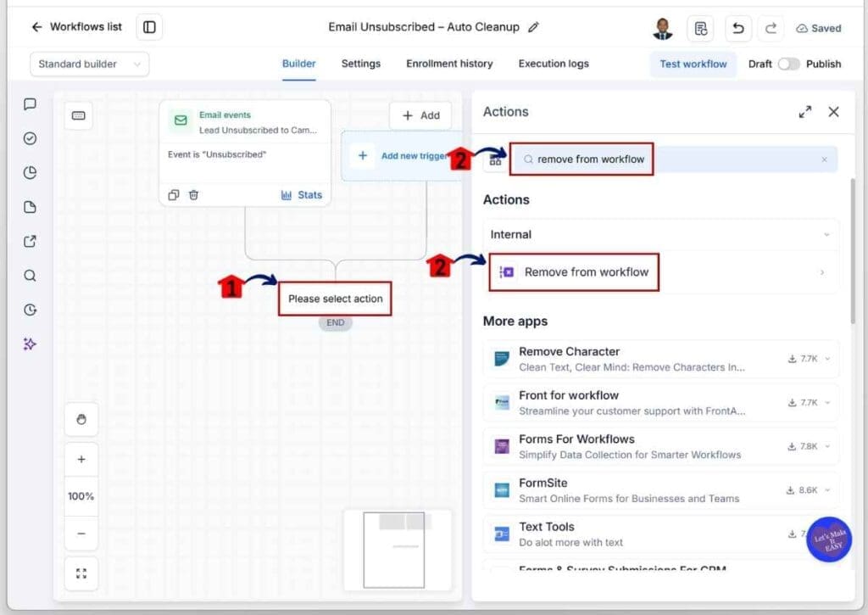868x615 pixels.
Task: Open the AI sparkle icon in sidebar
Action: click(30, 344)
